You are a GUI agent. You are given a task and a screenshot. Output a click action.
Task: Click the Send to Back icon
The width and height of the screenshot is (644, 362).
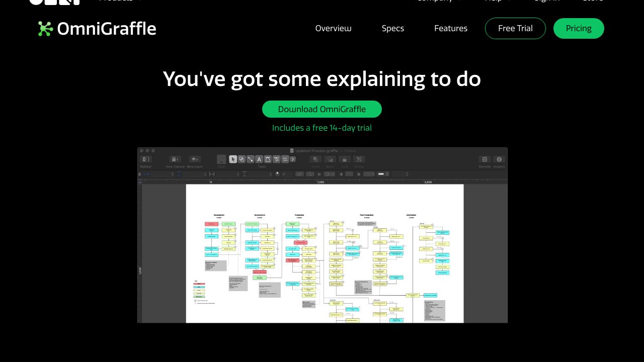tap(330, 159)
